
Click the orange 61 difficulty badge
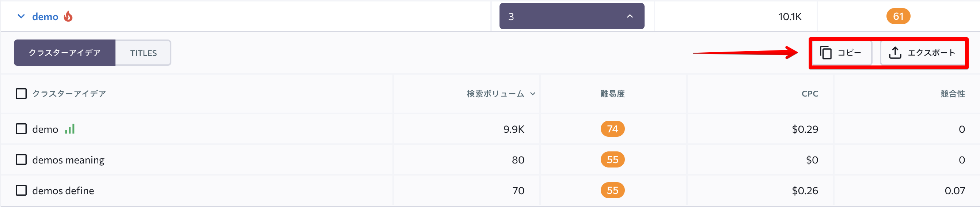(x=898, y=16)
